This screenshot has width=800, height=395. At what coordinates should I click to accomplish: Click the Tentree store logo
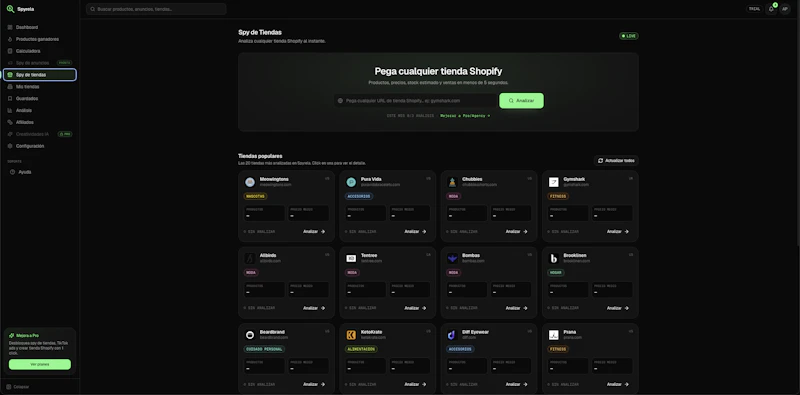(351, 258)
